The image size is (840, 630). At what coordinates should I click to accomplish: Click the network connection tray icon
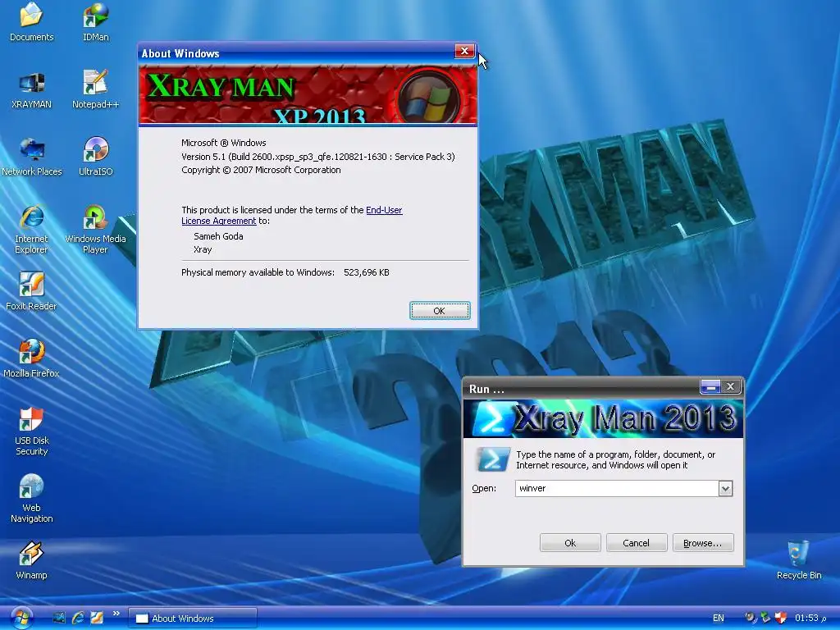coord(765,618)
